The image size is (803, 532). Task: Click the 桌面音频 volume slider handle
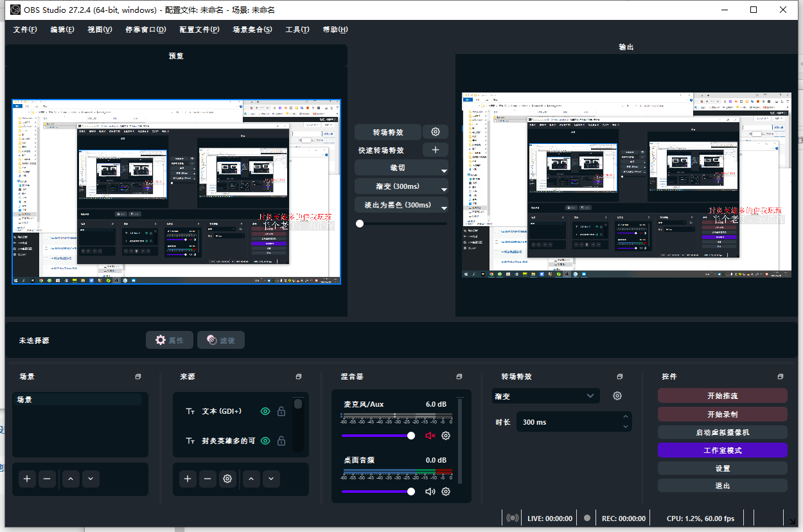tap(411, 492)
